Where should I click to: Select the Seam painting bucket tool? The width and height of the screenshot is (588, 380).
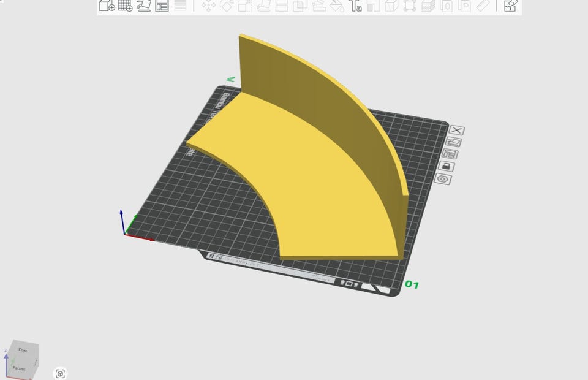(x=337, y=6)
